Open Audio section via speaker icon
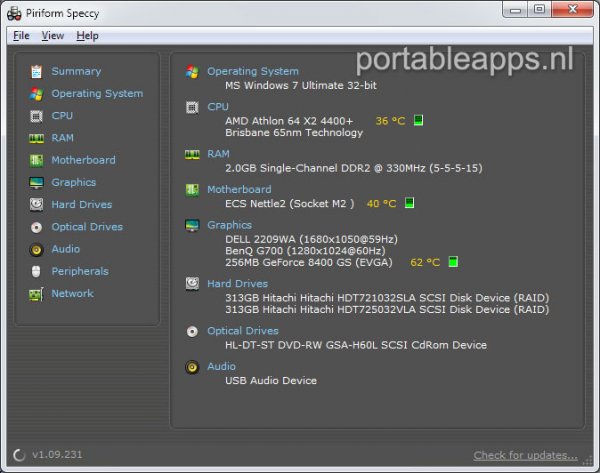Image resolution: width=600 pixels, height=473 pixels. coord(37,249)
